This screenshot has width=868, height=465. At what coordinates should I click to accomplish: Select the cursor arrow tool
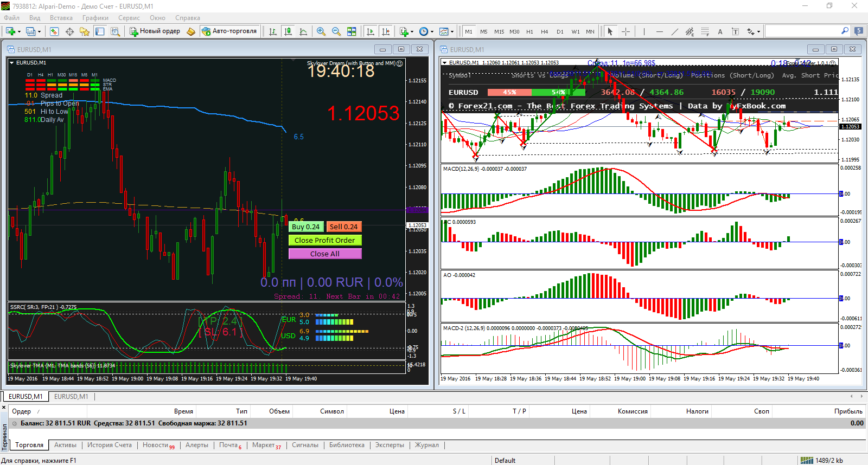coord(610,31)
